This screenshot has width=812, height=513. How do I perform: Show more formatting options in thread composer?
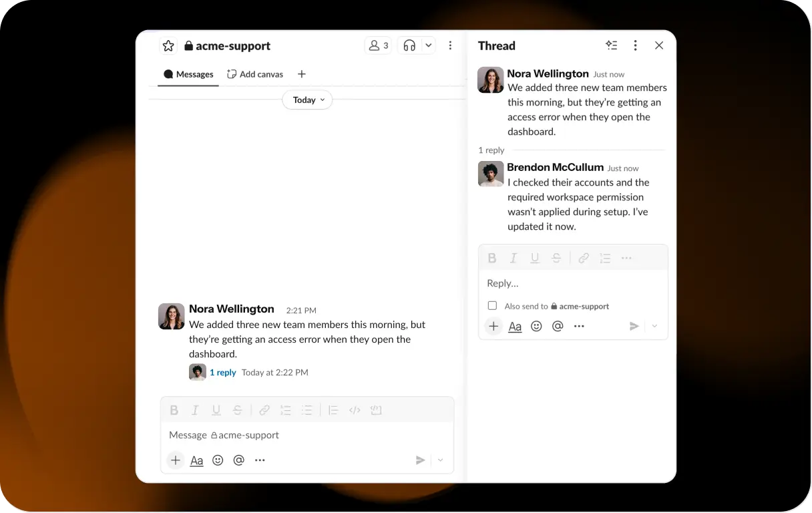pos(626,258)
